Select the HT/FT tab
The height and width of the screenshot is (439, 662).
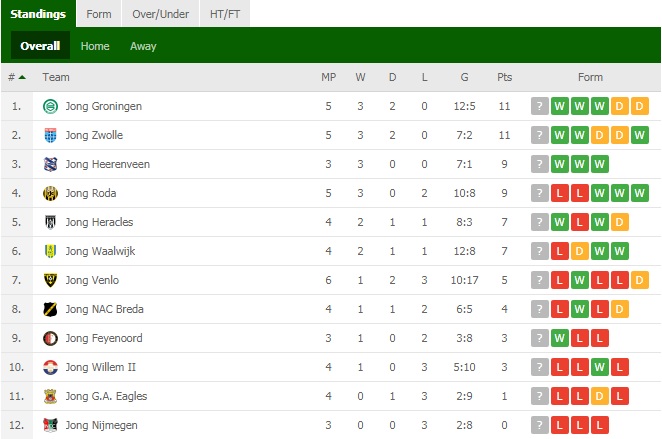225,14
